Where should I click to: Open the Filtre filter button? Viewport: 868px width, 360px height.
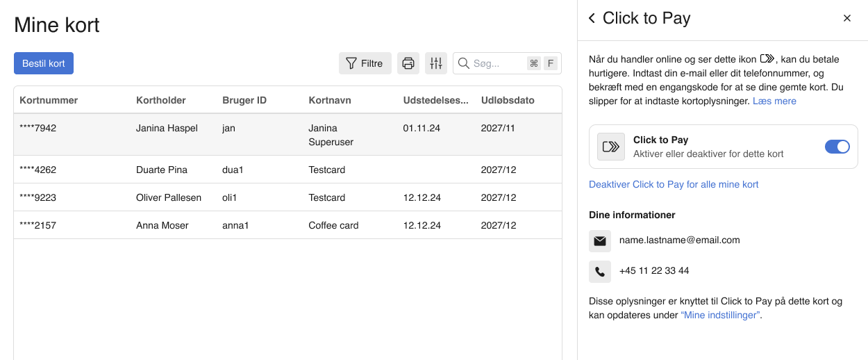click(x=365, y=63)
